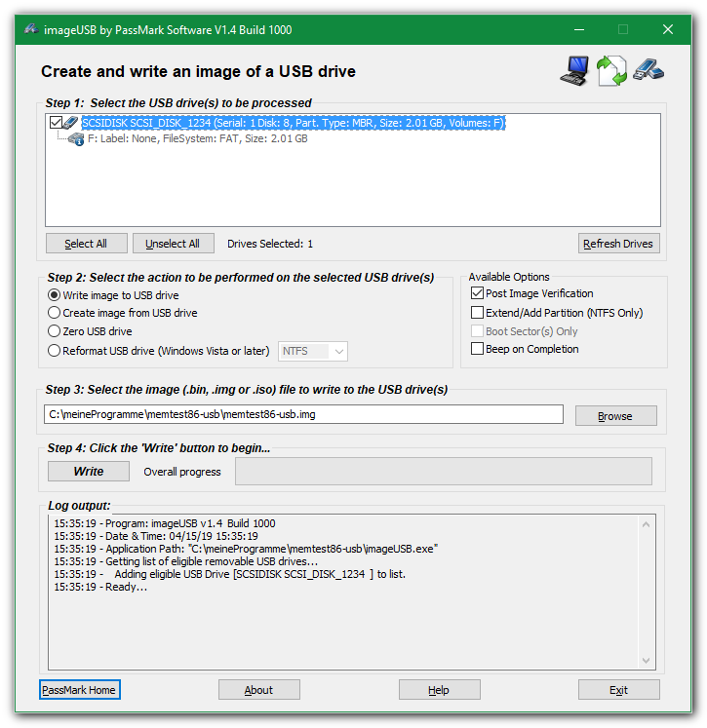
Task: Browse for an image file
Action: (x=616, y=415)
